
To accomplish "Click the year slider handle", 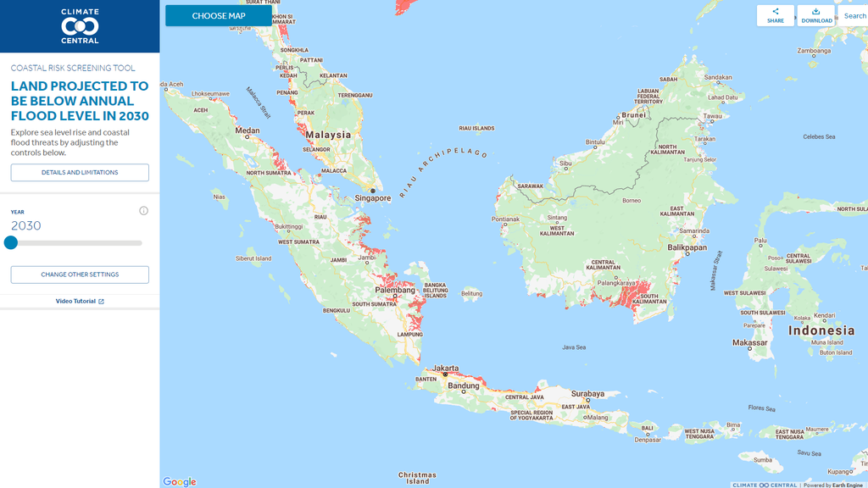I will pyautogui.click(x=11, y=242).
